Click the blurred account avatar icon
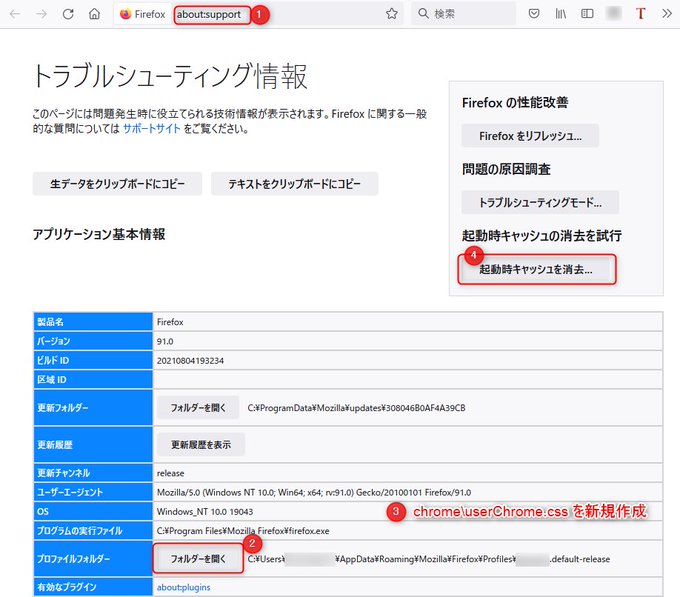The width and height of the screenshot is (680, 597). coord(614,13)
